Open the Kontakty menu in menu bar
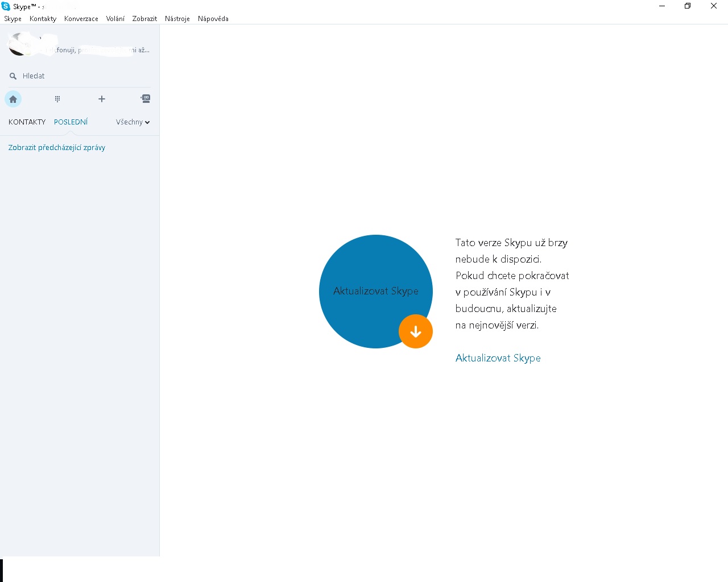 pos(43,19)
